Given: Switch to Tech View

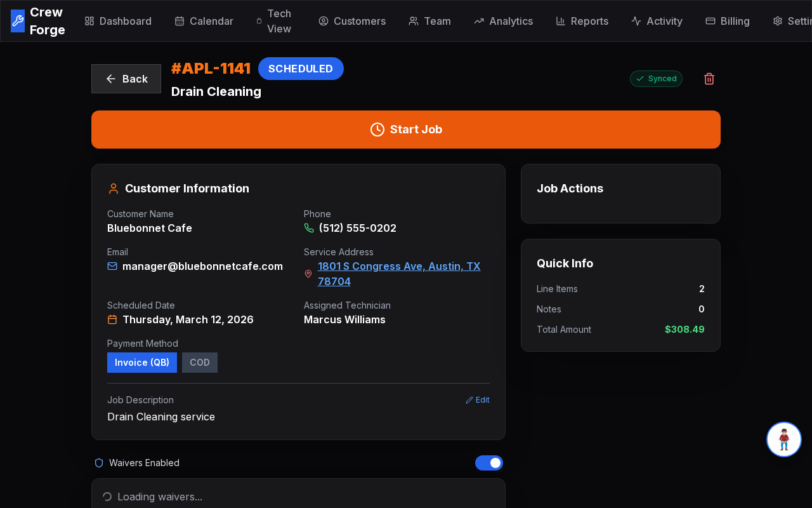Looking at the screenshot, I should coord(273,21).
